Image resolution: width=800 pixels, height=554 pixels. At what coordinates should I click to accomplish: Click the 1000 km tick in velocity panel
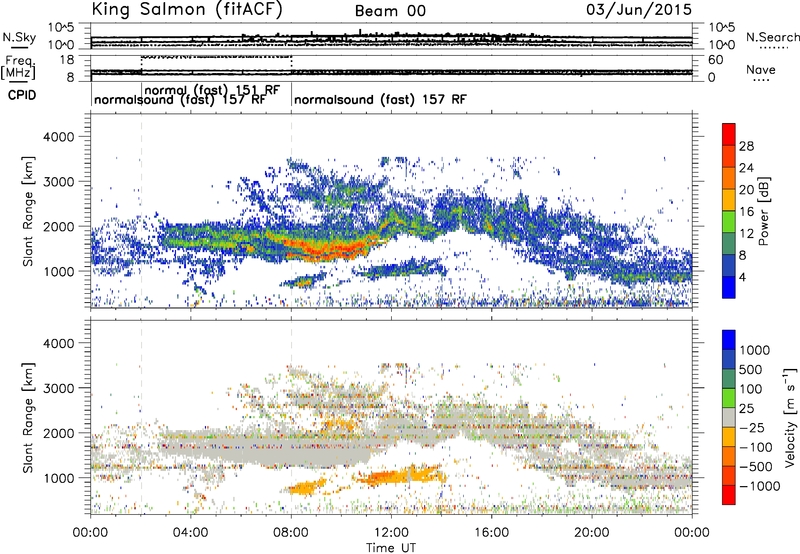click(58, 478)
